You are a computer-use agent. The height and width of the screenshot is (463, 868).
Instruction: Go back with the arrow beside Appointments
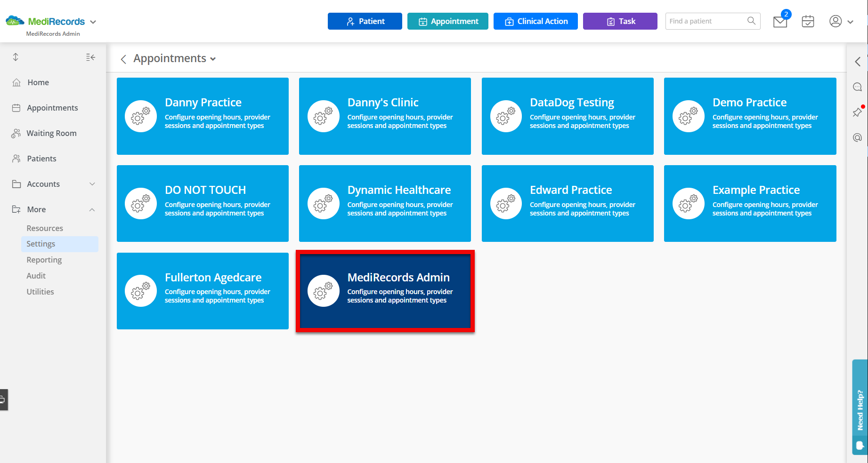(x=123, y=59)
